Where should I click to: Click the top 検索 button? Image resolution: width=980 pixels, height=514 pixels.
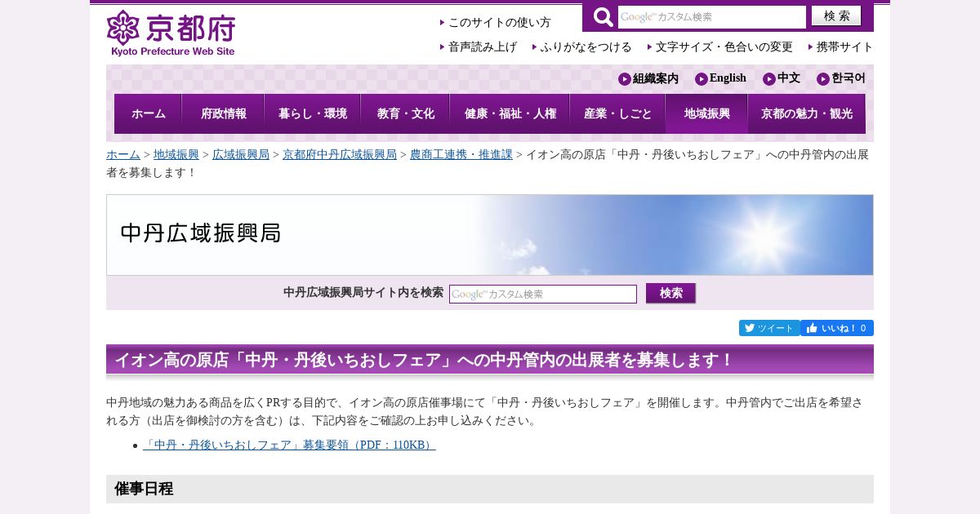836,16
